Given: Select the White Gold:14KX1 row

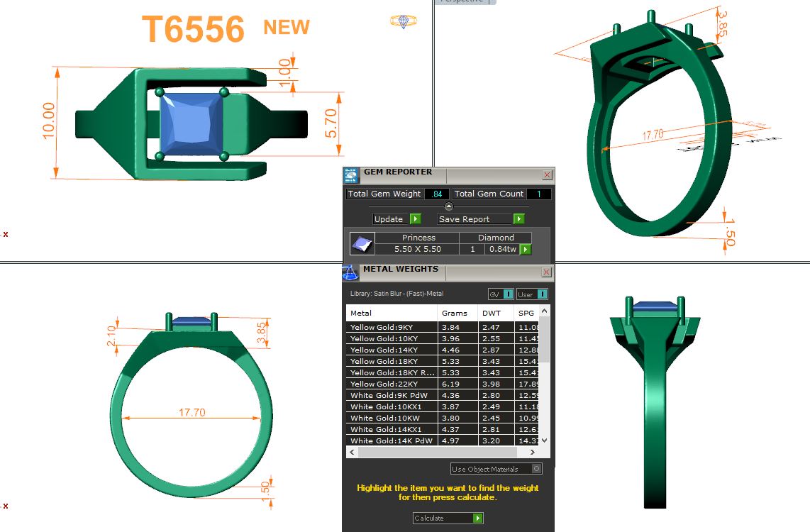Looking at the screenshot, I should 442,430.
